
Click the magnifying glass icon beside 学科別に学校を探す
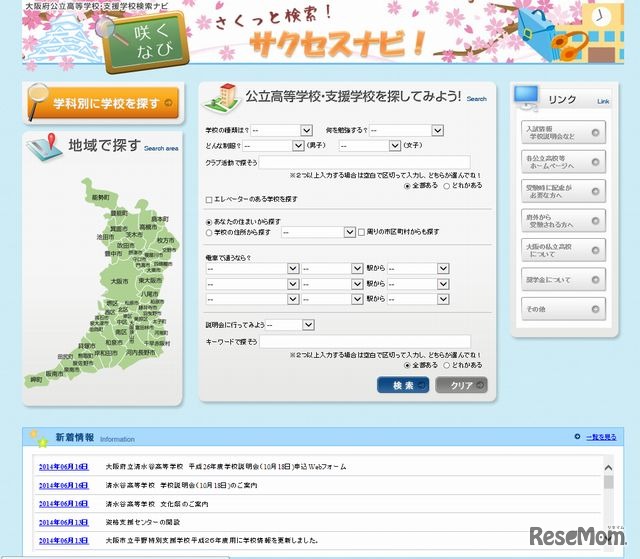click(x=39, y=100)
